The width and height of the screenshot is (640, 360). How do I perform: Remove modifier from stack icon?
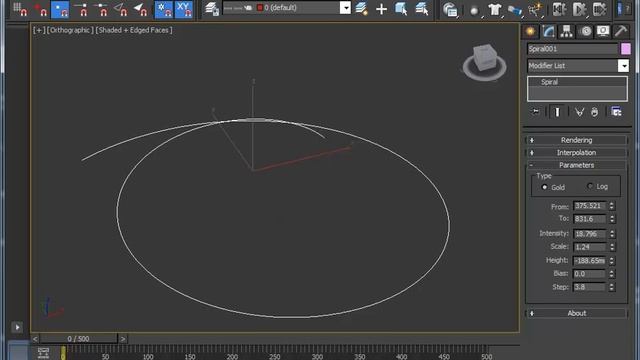pos(594,111)
